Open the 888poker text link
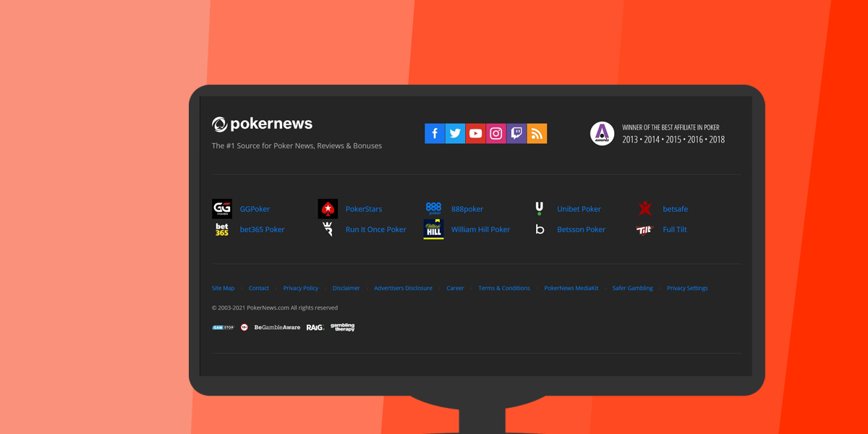Screen dimensions: 868x434 pos(467,209)
